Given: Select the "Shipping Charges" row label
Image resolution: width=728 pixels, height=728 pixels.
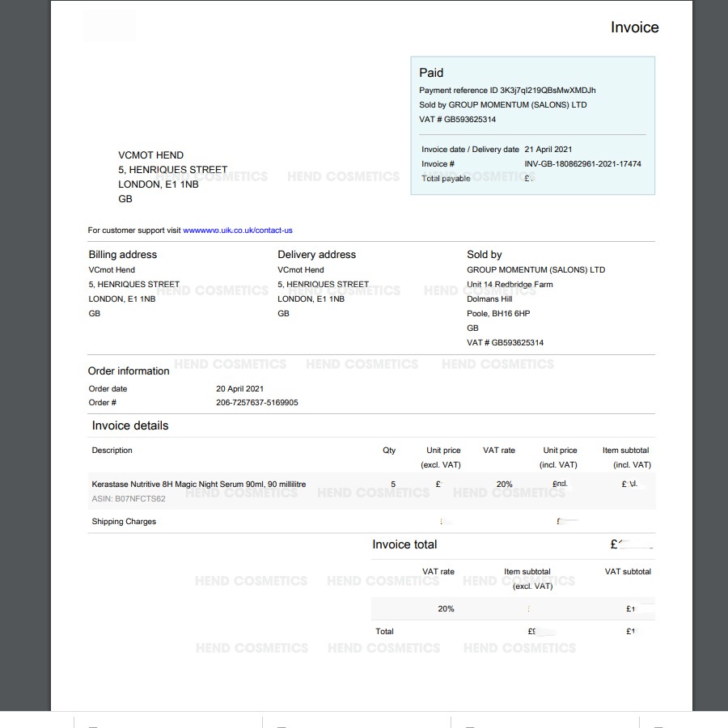Looking at the screenshot, I should click(124, 522).
